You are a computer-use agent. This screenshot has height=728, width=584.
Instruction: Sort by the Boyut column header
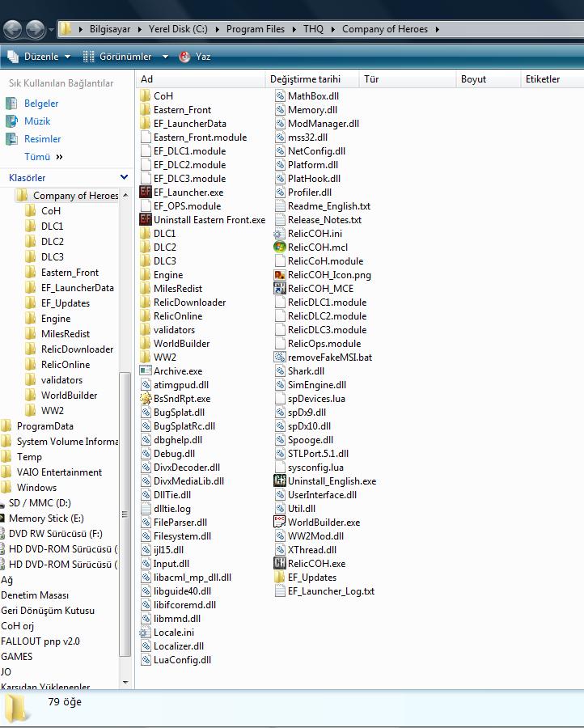tap(489, 79)
